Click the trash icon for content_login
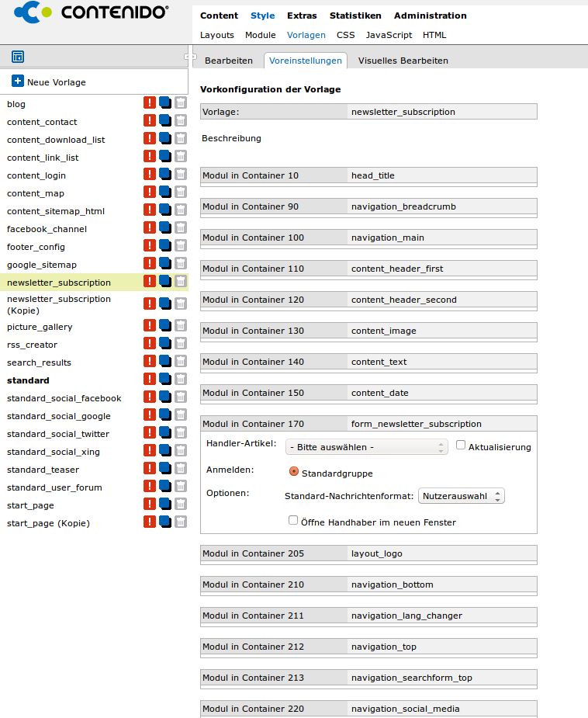Image resolution: width=588 pixels, height=718 pixels. pos(181,175)
